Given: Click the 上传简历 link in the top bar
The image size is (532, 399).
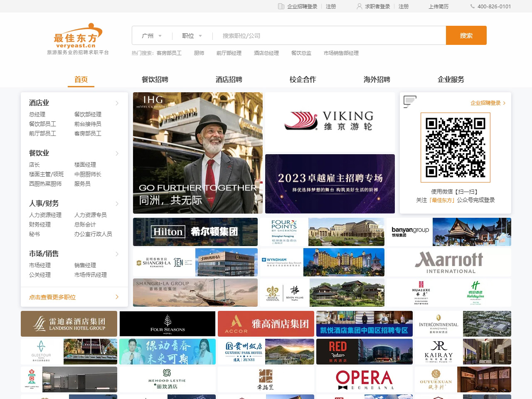Looking at the screenshot, I should point(438,6).
